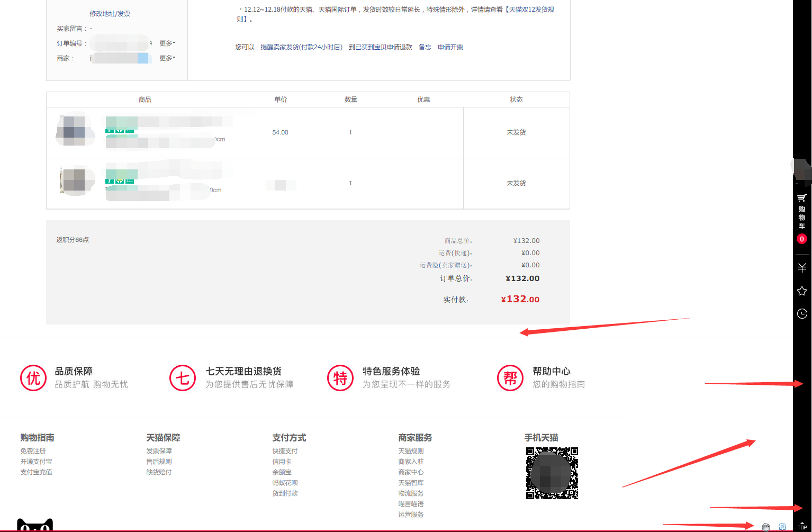Screen dimensions: 812x532
Task: Click the 手机天猫 QR code
Action: coord(552,473)
